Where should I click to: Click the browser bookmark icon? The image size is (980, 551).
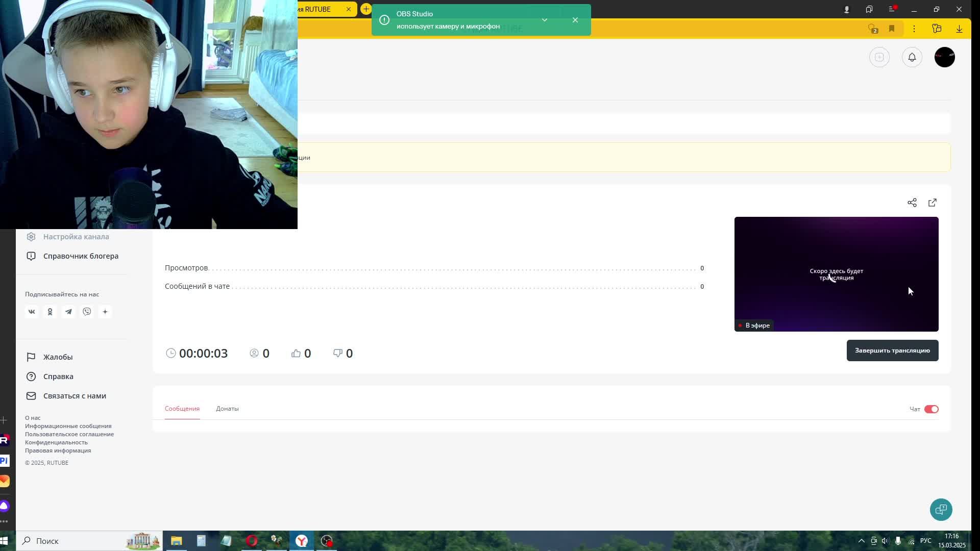(892, 29)
